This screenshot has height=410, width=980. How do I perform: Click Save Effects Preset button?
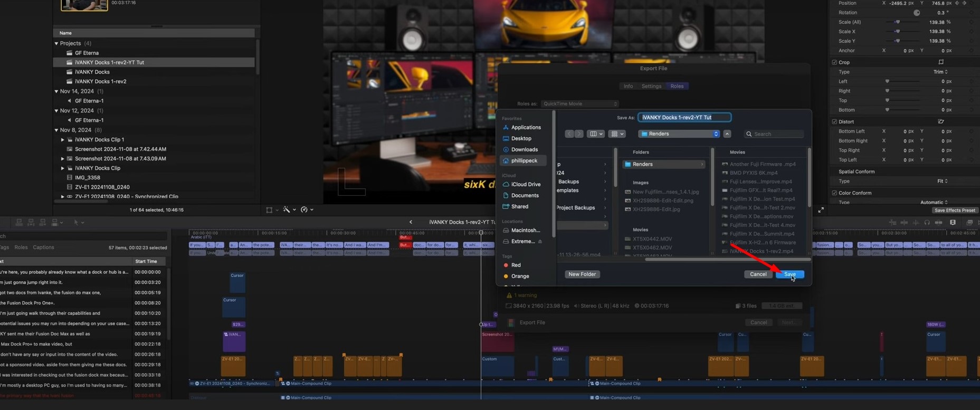tap(954, 211)
